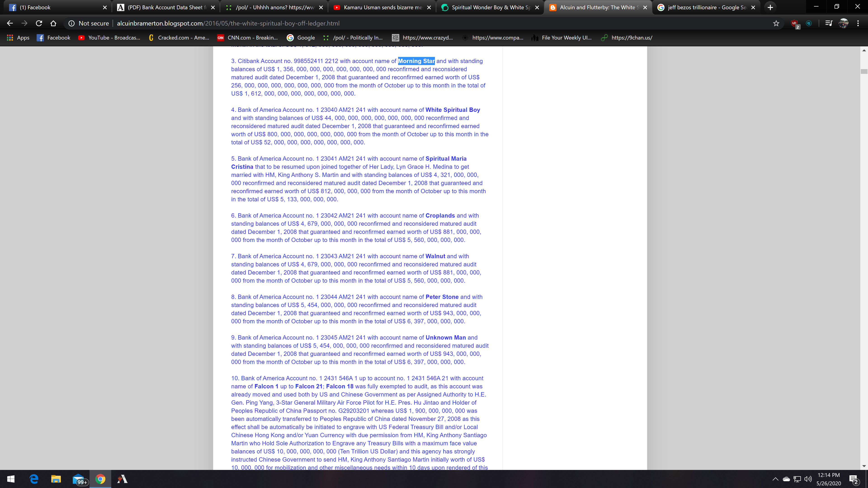The image size is (868, 488).
Task: Click the browser reload icon
Action: (39, 23)
